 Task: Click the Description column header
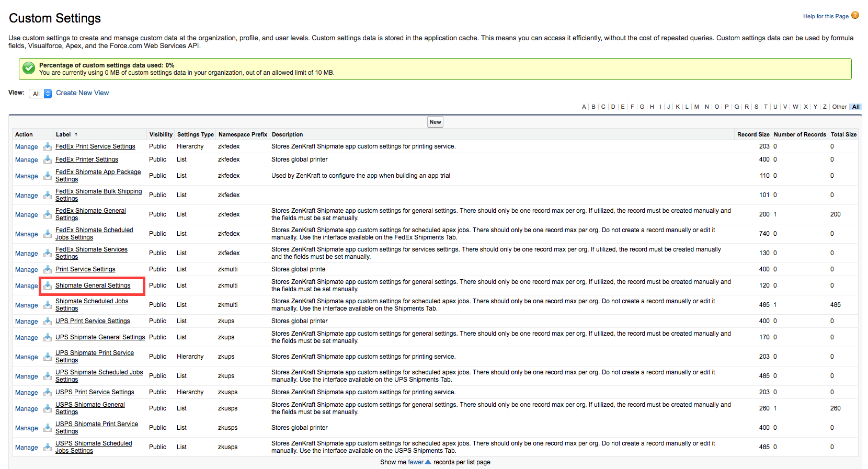pos(287,134)
